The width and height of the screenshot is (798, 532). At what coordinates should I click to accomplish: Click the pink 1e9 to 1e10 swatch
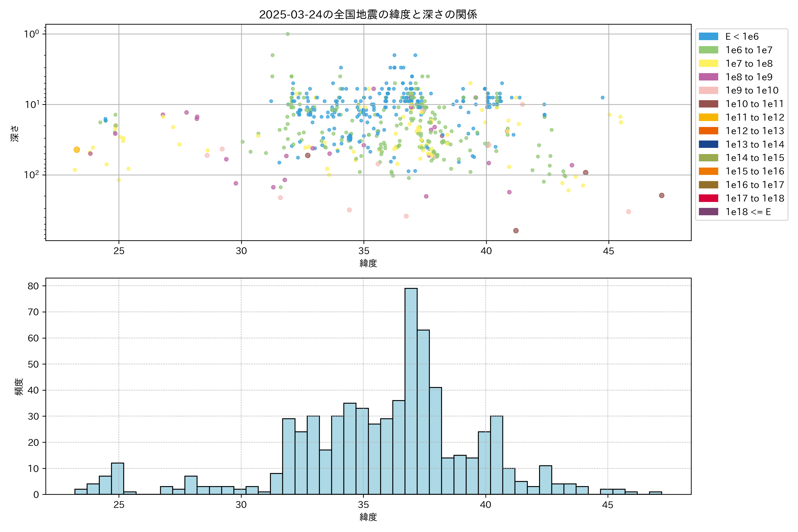(708, 91)
